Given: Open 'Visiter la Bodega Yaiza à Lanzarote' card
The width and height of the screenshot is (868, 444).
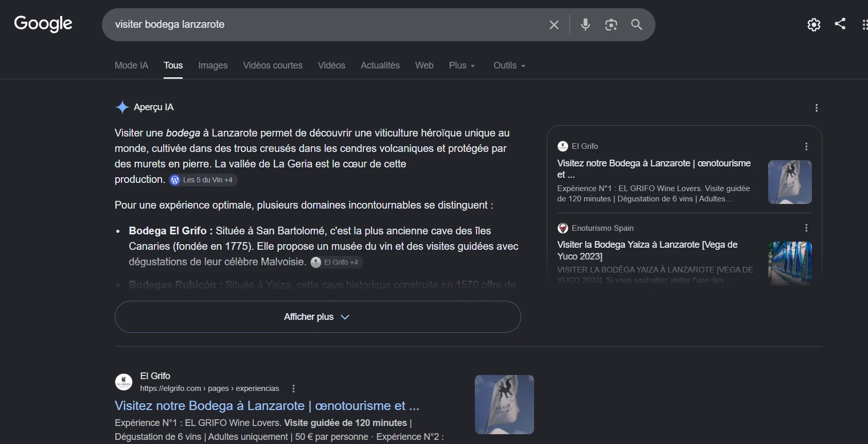Looking at the screenshot, I should pos(647,250).
